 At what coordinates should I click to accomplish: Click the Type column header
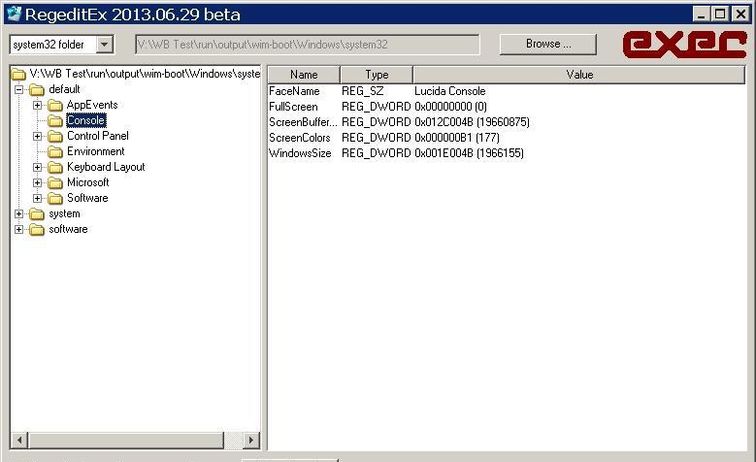(376, 75)
